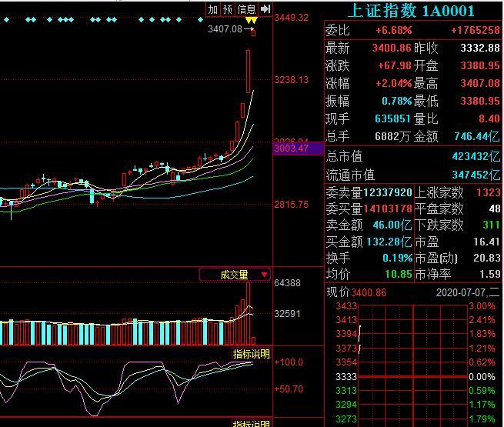Select the 量比 value 8.40
504x427 pixels.
click(x=489, y=118)
